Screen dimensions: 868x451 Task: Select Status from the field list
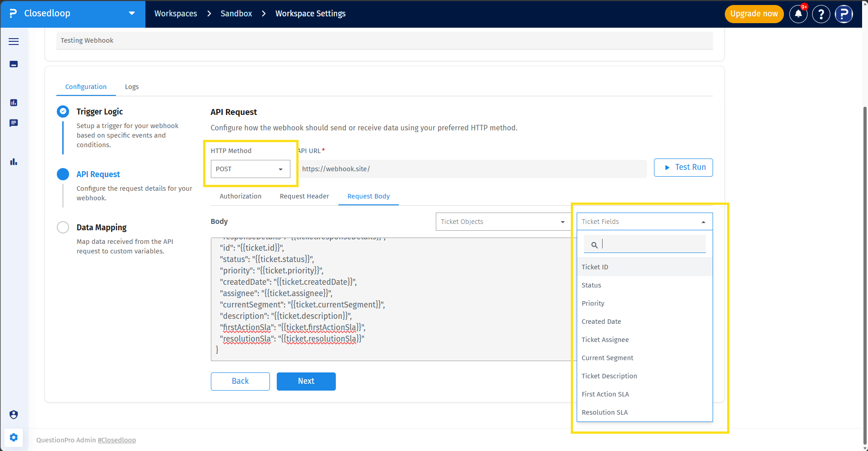[644, 285]
